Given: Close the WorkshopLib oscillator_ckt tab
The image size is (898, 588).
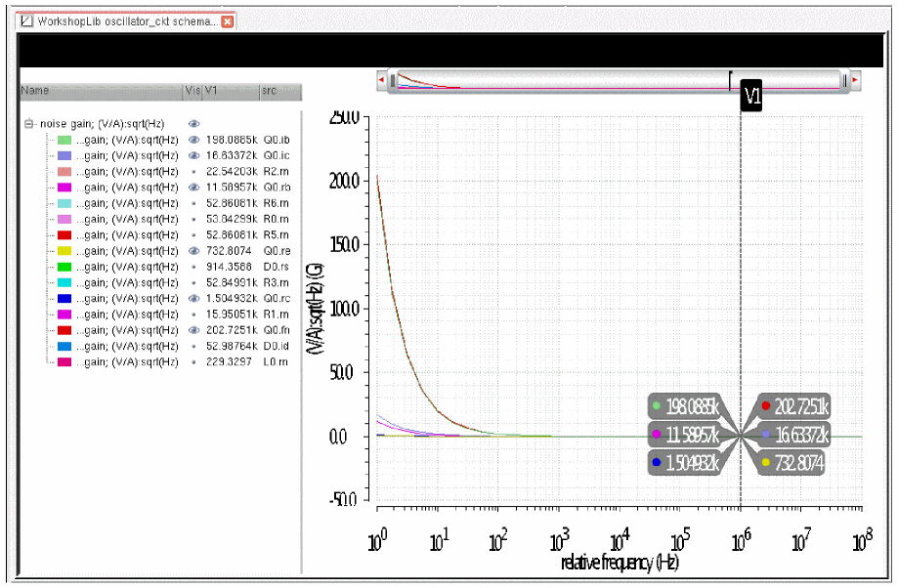Looking at the screenshot, I should (228, 21).
